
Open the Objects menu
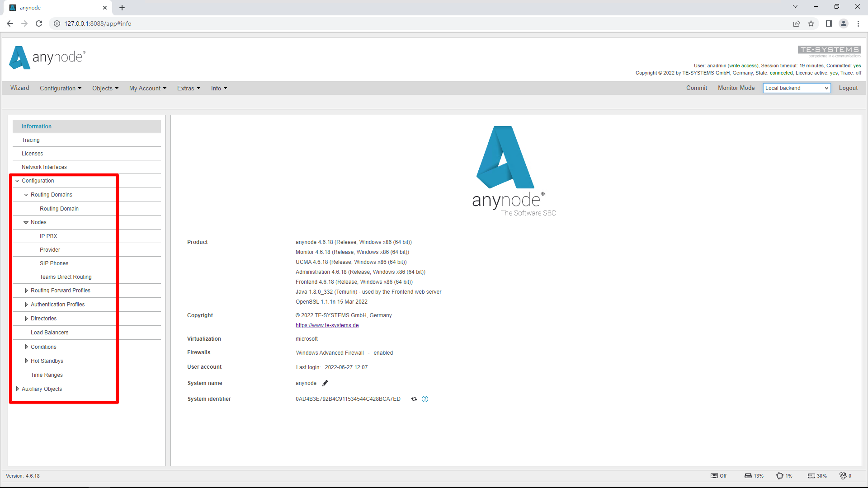(x=105, y=88)
